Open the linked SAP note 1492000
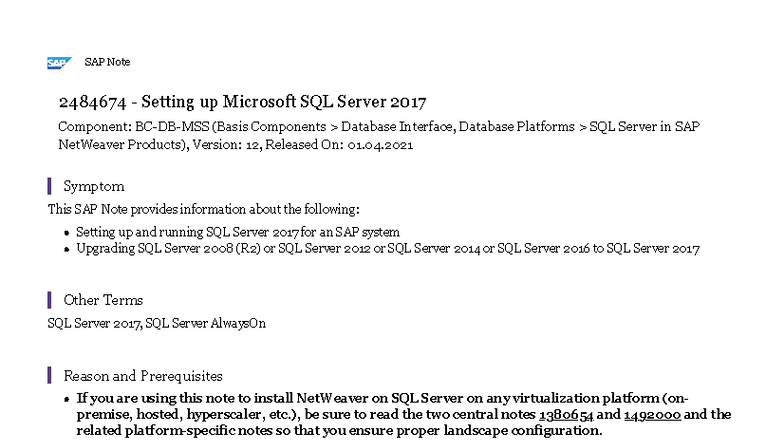Viewport: 784px width, 441px height. tap(653, 414)
